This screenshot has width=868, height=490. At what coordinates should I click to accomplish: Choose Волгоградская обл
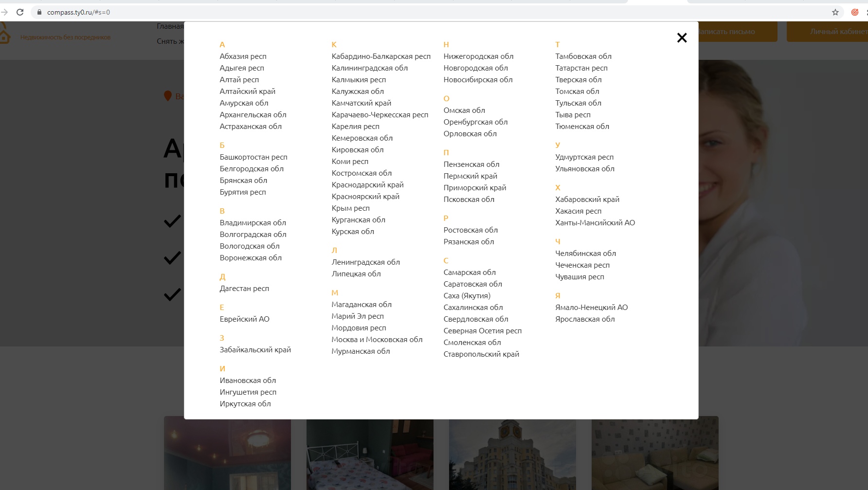(253, 235)
